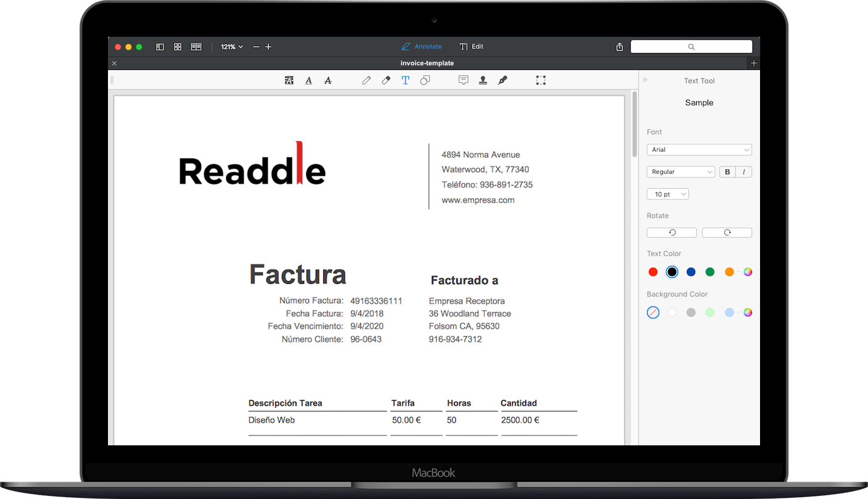Select the content selection marquee tool

point(541,80)
